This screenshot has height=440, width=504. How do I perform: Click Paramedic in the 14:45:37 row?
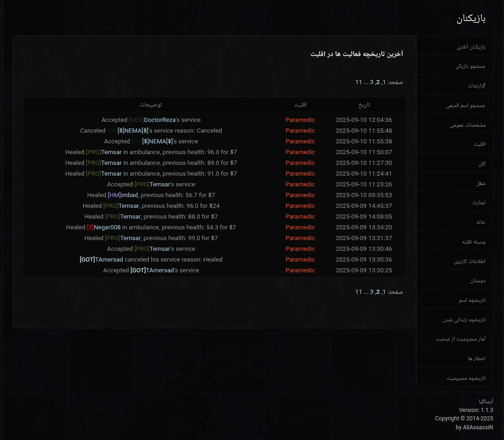point(300,206)
